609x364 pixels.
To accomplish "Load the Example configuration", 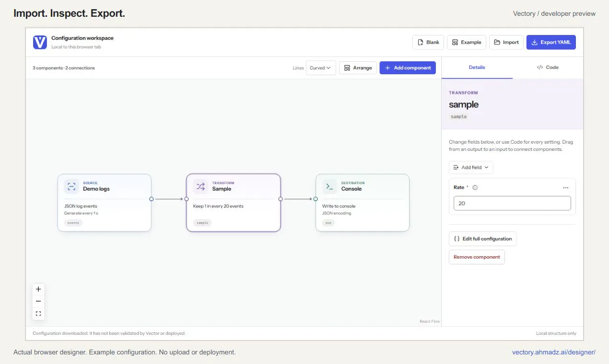I will pyautogui.click(x=467, y=42).
